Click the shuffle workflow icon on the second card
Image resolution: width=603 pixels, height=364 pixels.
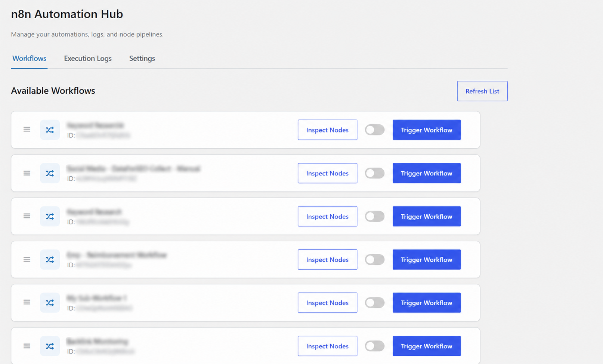tap(50, 173)
